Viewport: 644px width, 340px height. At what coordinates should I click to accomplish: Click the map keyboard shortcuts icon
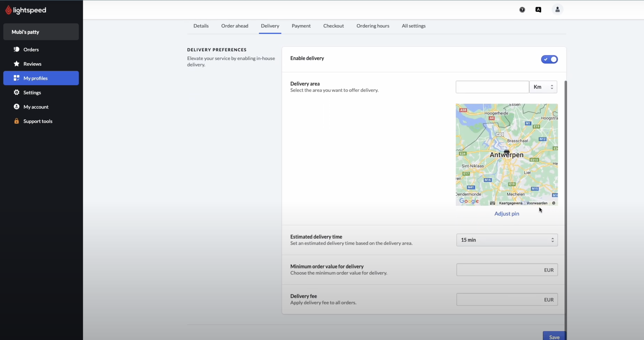pos(492,203)
